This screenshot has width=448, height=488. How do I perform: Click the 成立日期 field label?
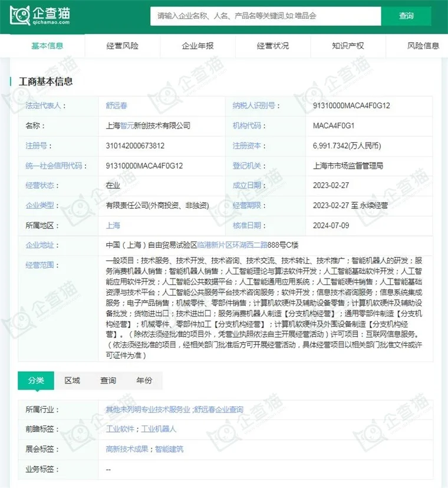click(247, 185)
